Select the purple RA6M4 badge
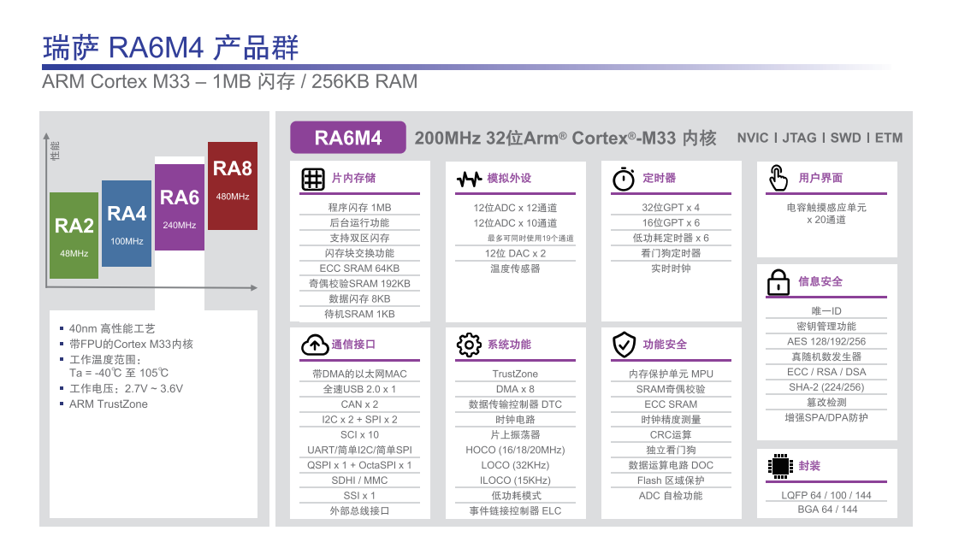 [348, 138]
